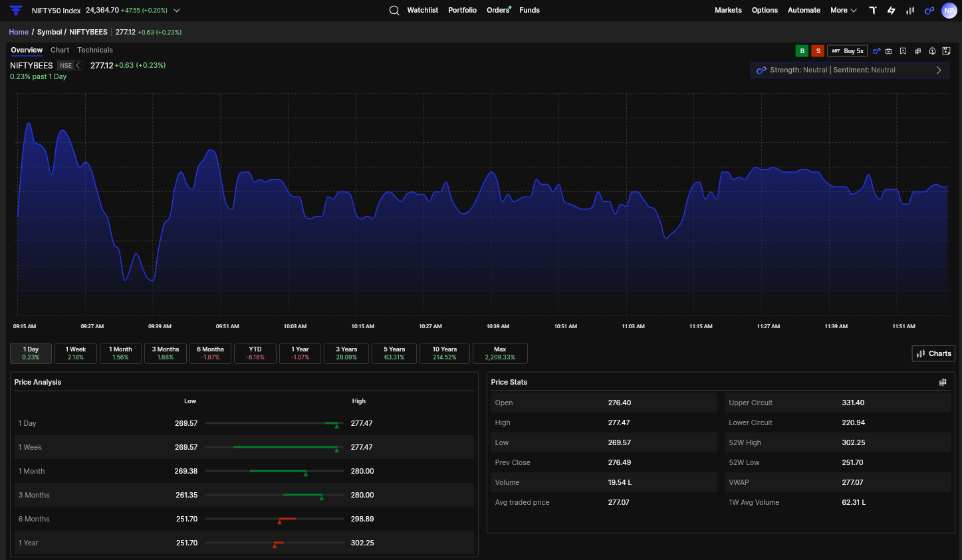Select the 3 Years 28.09% range button

(x=346, y=353)
